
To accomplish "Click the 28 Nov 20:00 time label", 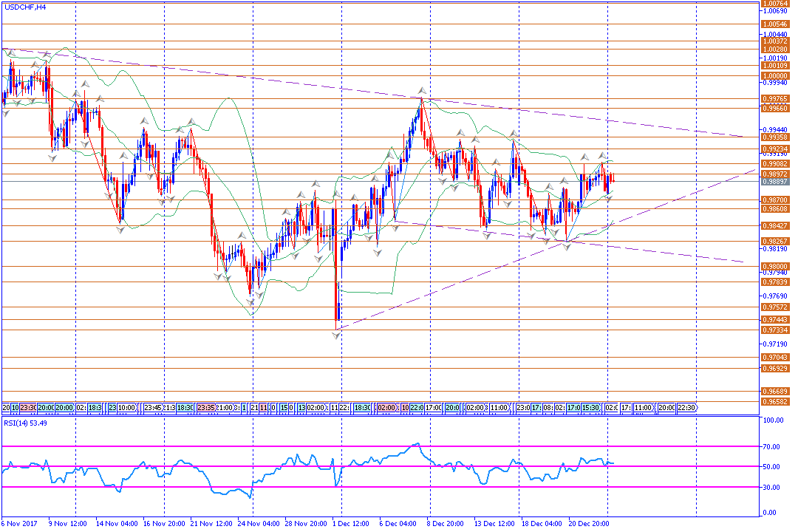I will [306, 523].
